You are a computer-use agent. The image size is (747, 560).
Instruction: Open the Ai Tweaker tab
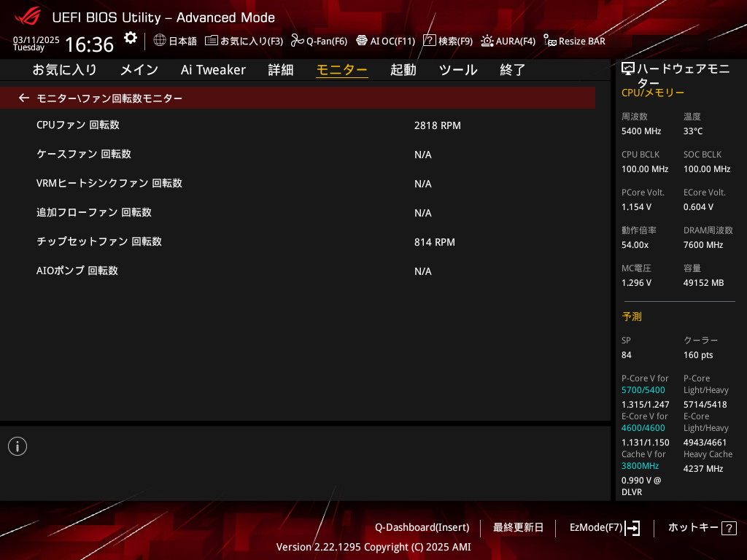(x=213, y=70)
